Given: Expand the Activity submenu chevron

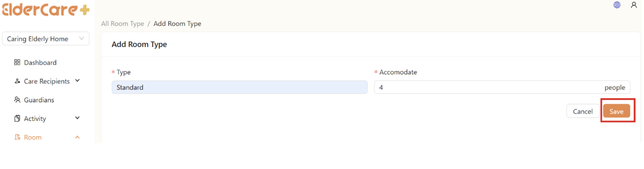Looking at the screenshot, I should click(77, 118).
